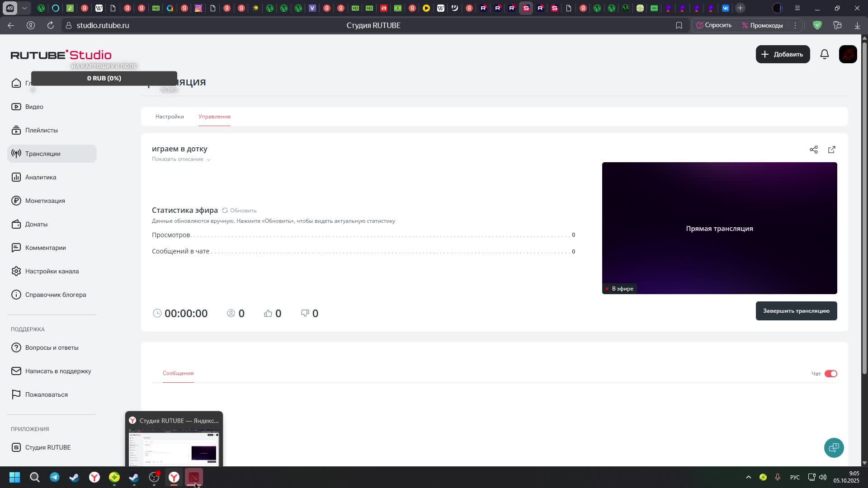Open the tab list dropdown arrow in browser
The height and width of the screenshot is (488, 868).
click(25, 8)
